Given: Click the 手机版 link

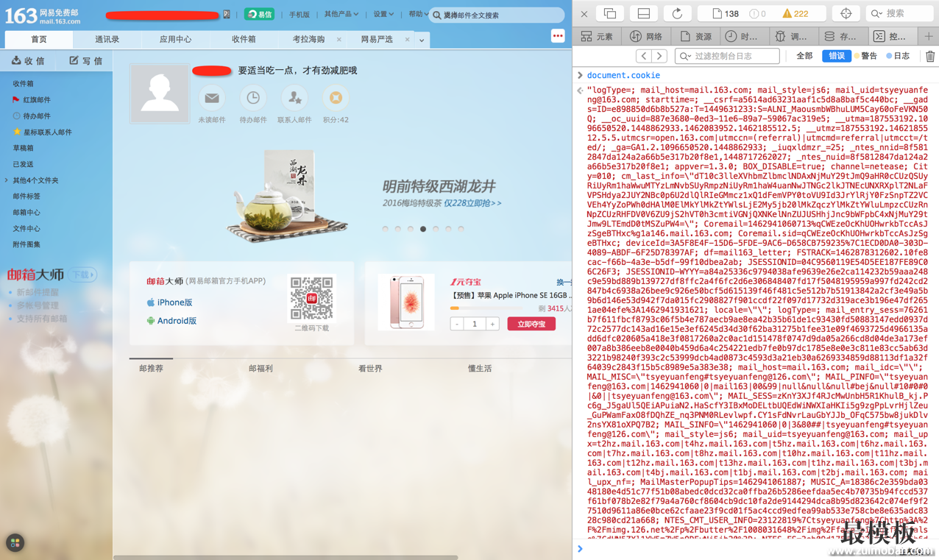Looking at the screenshot, I should [x=299, y=15].
